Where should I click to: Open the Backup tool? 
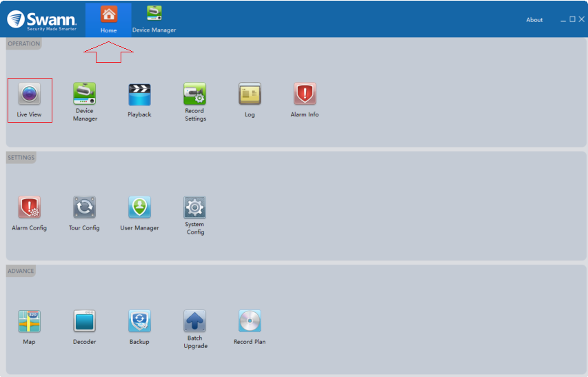pos(139,321)
